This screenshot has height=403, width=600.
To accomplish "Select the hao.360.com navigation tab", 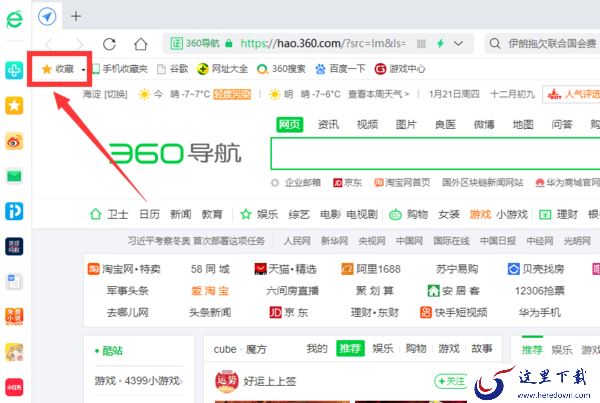I will (47, 16).
